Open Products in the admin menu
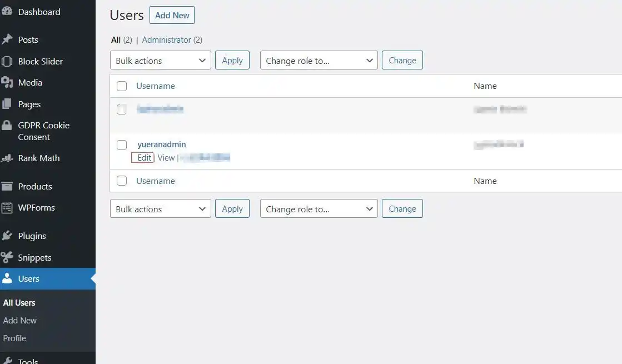Image resolution: width=622 pixels, height=364 pixels. pos(34,186)
